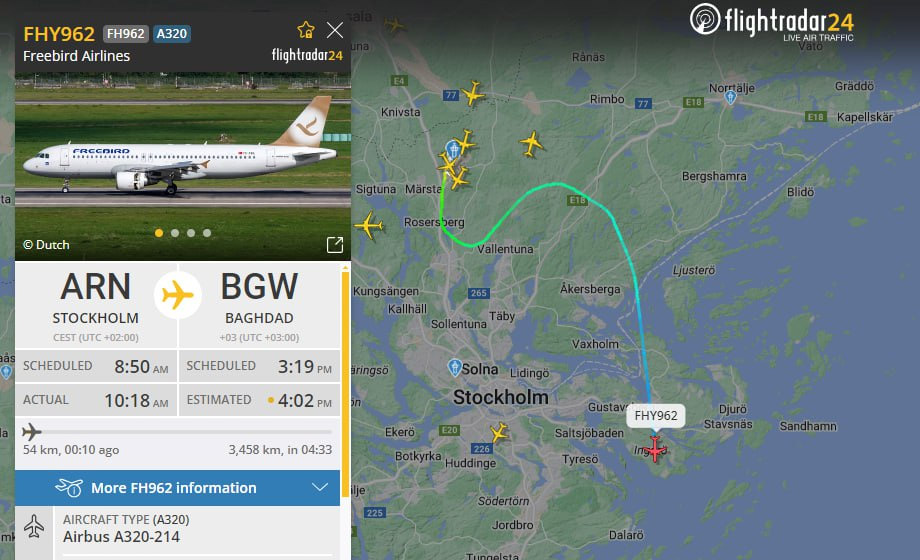Click the Freebird aircraft photo thumbnail
This screenshot has height=560, width=920.
[x=183, y=166]
